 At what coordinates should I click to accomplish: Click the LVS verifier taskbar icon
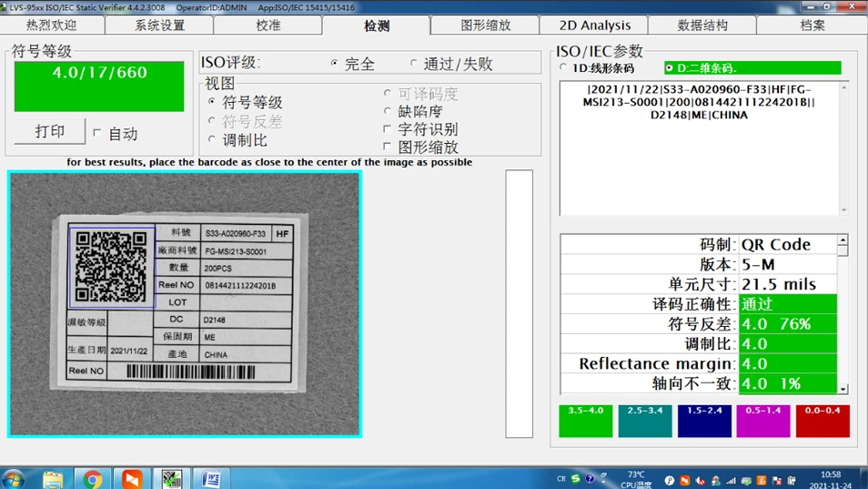(172, 479)
